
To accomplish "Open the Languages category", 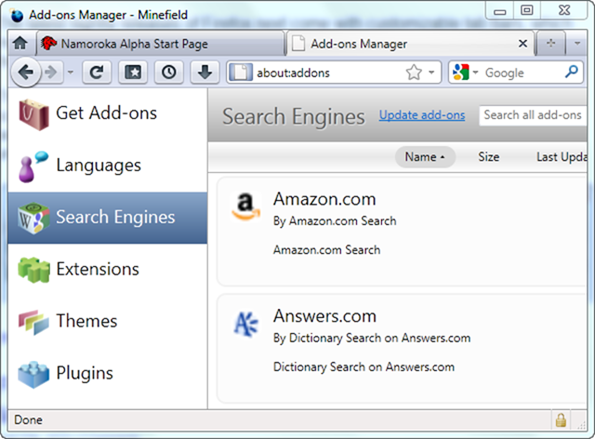I will pyautogui.click(x=107, y=165).
